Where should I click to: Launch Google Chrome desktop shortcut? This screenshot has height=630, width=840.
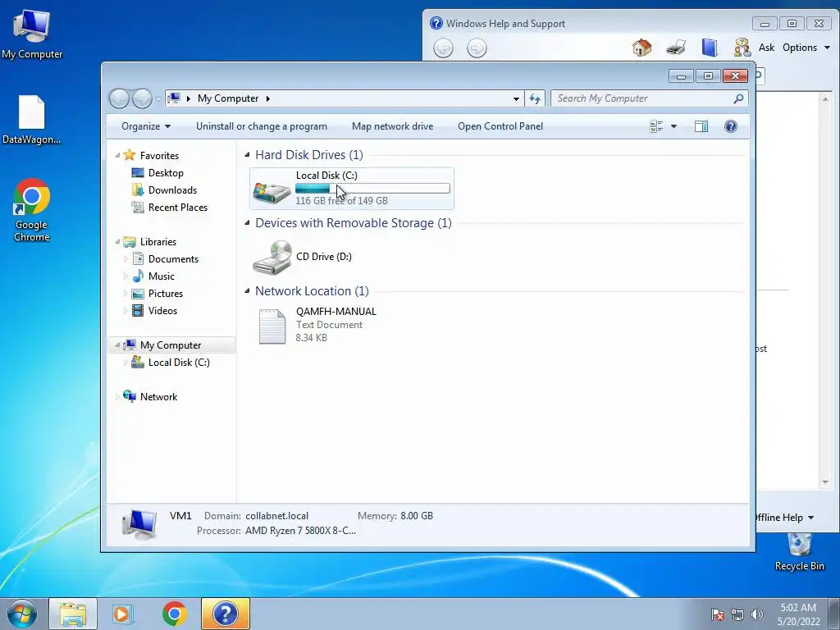click(x=32, y=210)
